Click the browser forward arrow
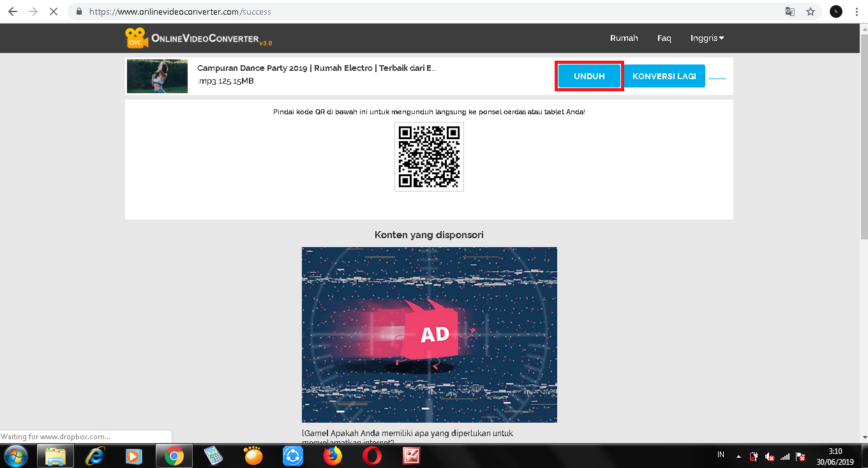The image size is (868, 468). (x=33, y=11)
